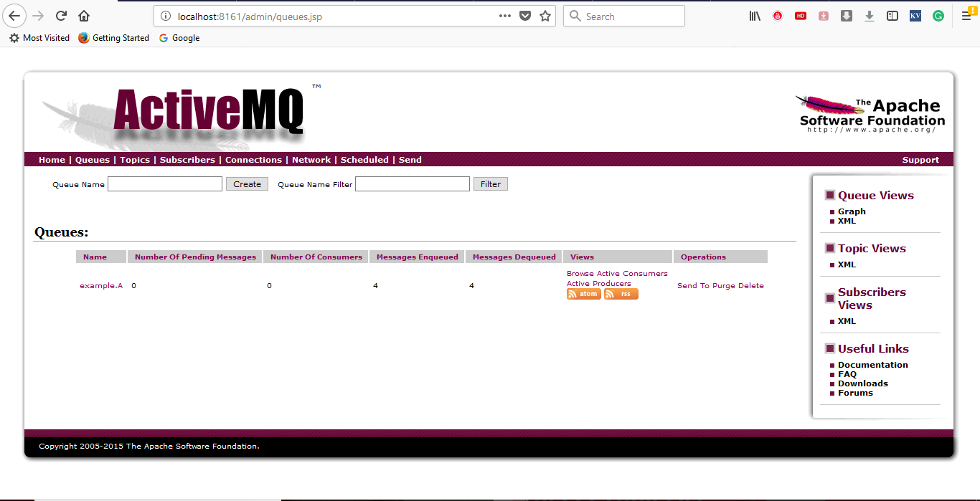This screenshot has width=980, height=501.
Task: Open Network in navigation bar
Action: pos(311,160)
